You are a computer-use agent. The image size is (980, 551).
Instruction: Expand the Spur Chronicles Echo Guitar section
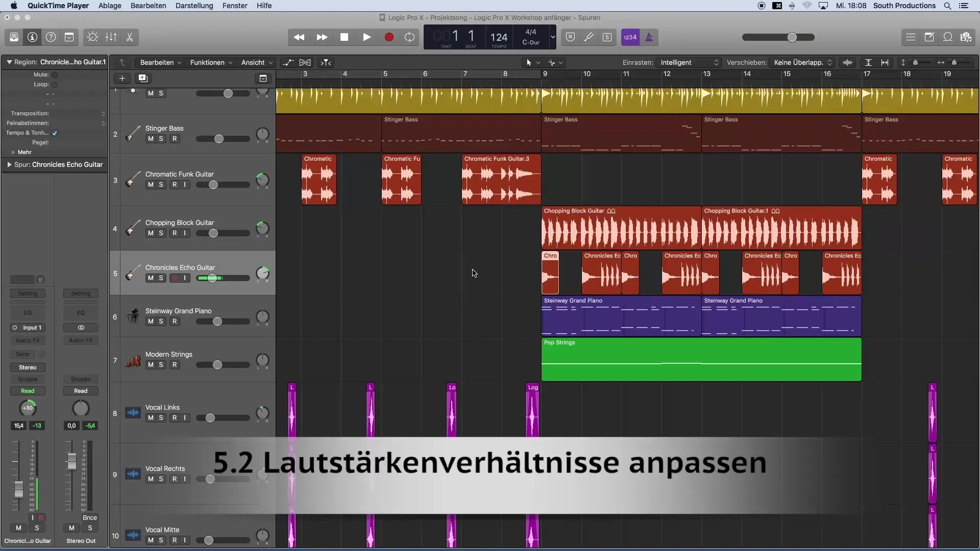click(x=9, y=165)
